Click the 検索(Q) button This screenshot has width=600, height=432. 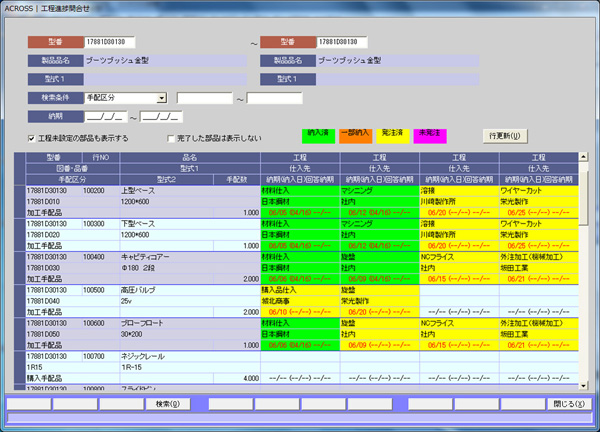click(168, 404)
